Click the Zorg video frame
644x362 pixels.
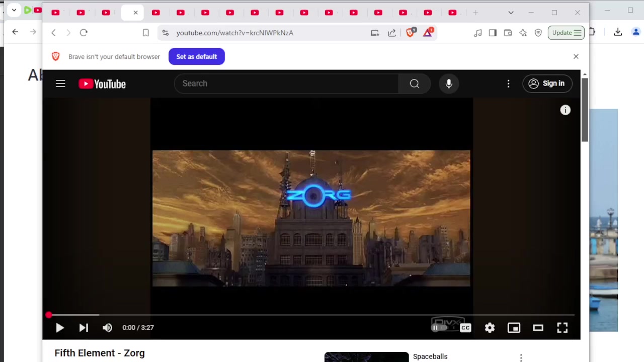tap(311, 218)
